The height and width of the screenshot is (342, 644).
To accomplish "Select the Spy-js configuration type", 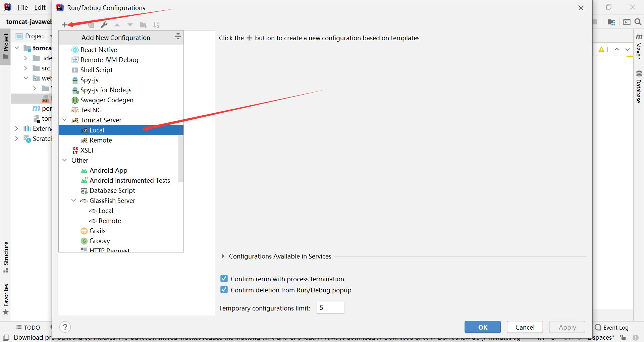I will tap(121, 80).
